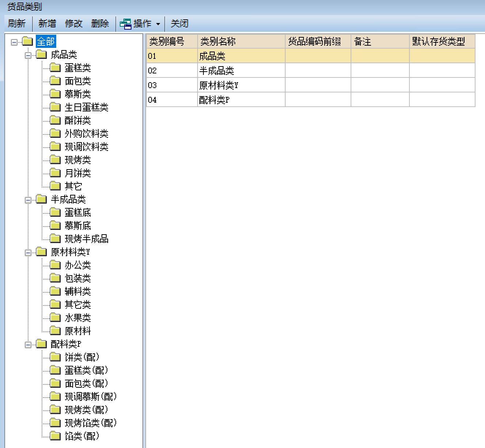
Task: Click the folder icon of 饼类(配)
Action: click(x=55, y=357)
